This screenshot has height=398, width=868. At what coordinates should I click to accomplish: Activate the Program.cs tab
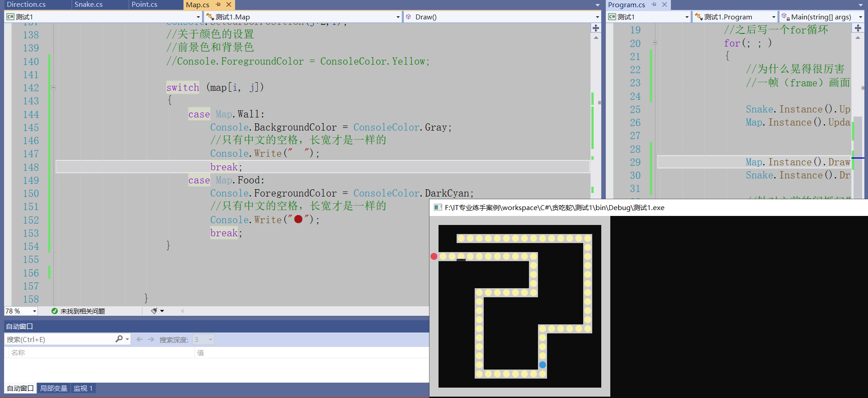click(x=626, y=5)
